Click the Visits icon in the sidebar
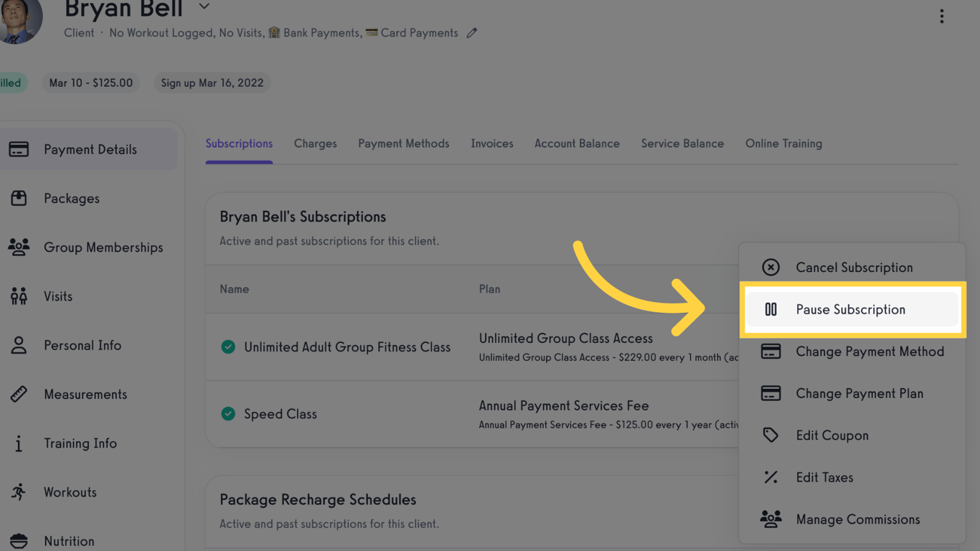This screenshot has width=980, height=551. click(x=18, y=296)
